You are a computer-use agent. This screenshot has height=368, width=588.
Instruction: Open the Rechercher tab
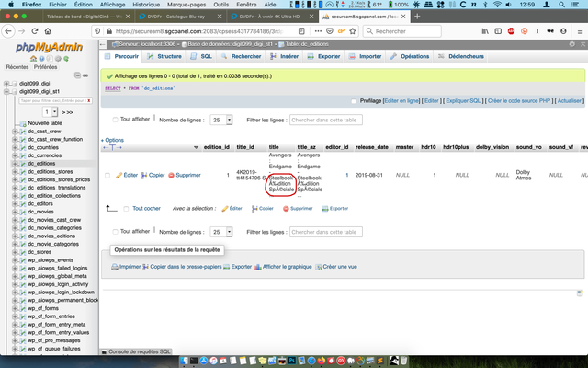[241, 56]
